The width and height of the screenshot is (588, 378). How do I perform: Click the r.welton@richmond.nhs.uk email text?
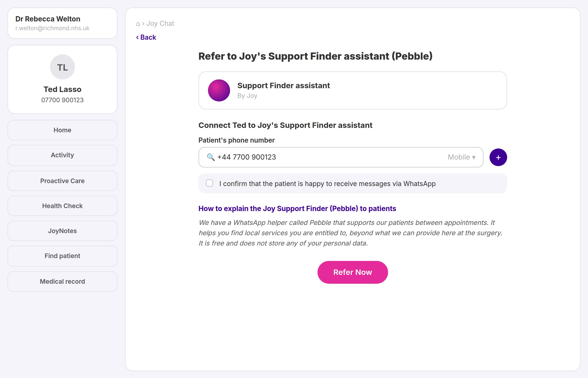click(52, 28)
